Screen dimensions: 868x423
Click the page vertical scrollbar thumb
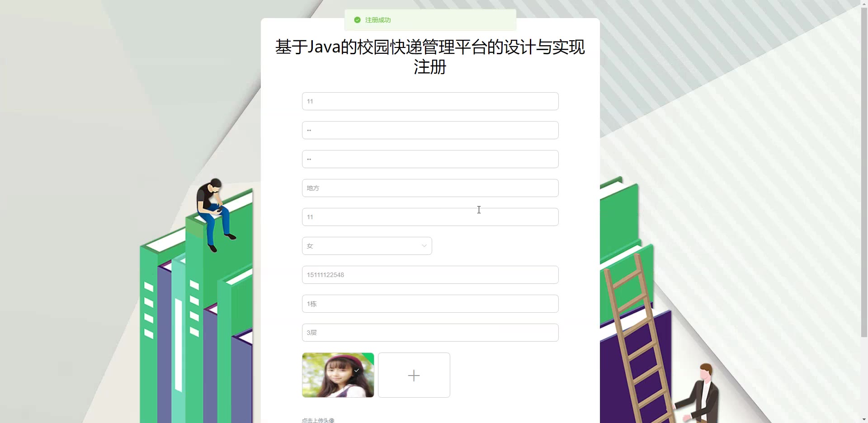[x=864, y=172]
